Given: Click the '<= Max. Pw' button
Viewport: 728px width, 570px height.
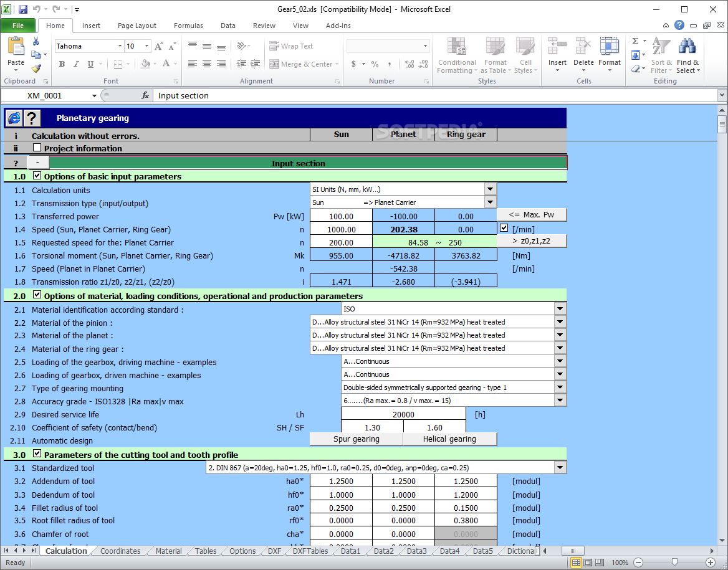Looking at the screenshot, I should [532, 214].
